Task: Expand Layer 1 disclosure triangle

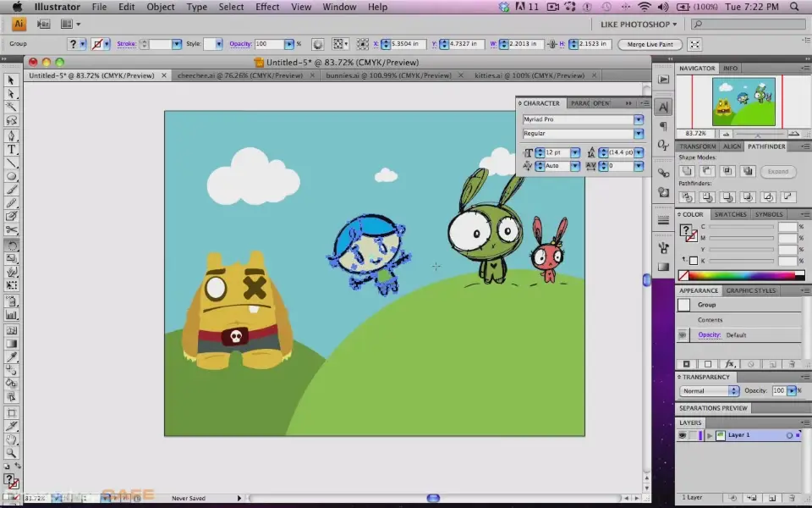Action: pos(710,435)
